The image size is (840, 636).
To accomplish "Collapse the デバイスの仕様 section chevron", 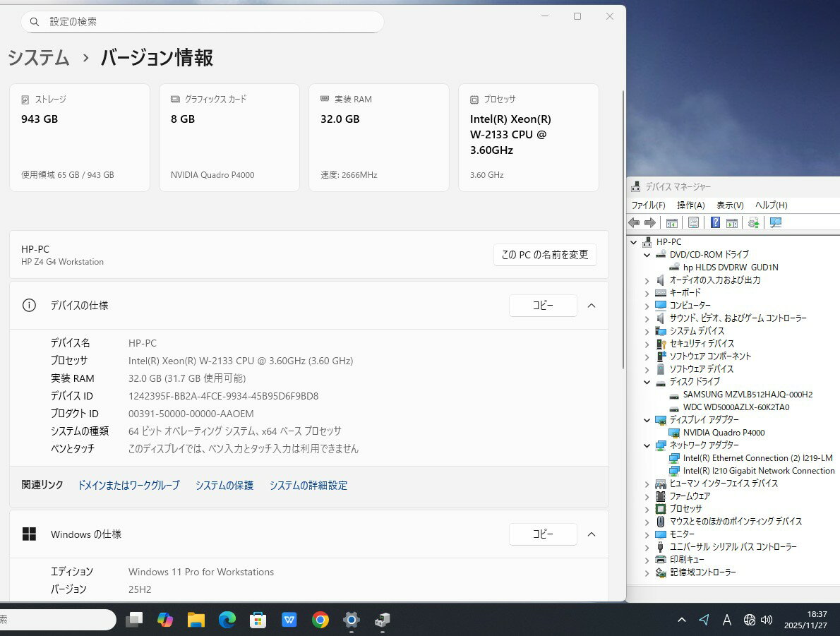I will (x=592, y=306).
